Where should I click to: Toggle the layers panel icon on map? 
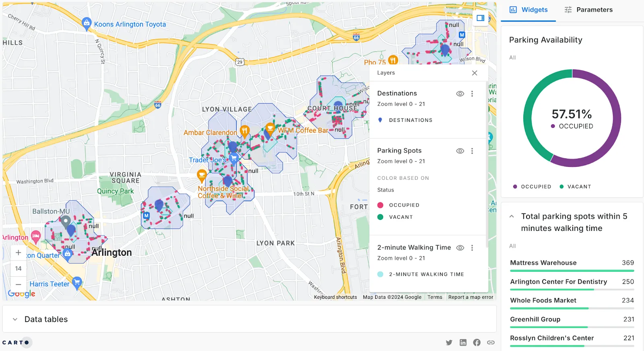click(x=480, y=18)
